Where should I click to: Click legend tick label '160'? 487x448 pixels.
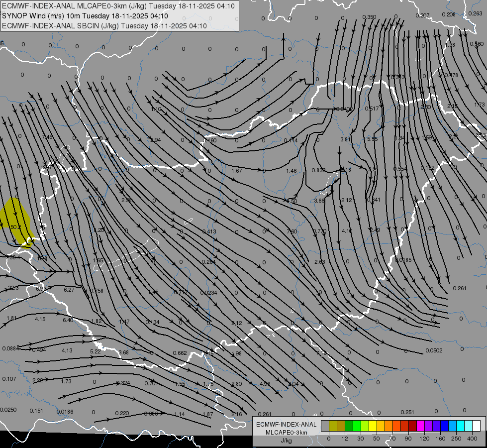coord(440,439)
